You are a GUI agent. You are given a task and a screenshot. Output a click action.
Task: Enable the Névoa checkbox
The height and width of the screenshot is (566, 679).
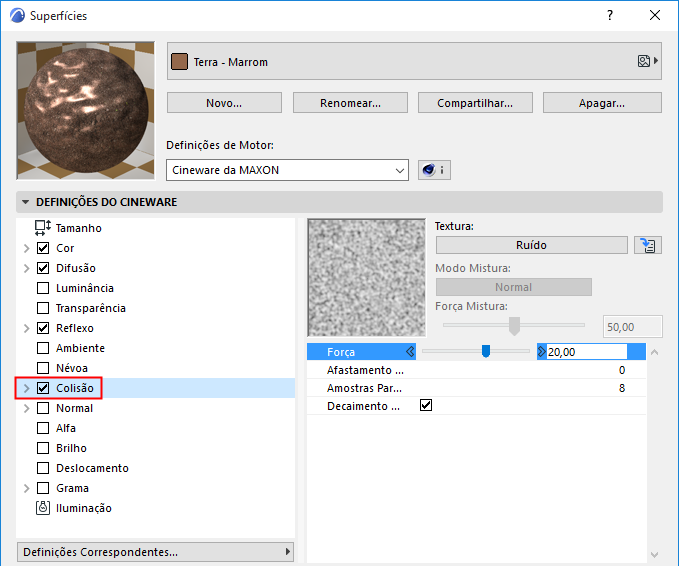pos(43,368)
